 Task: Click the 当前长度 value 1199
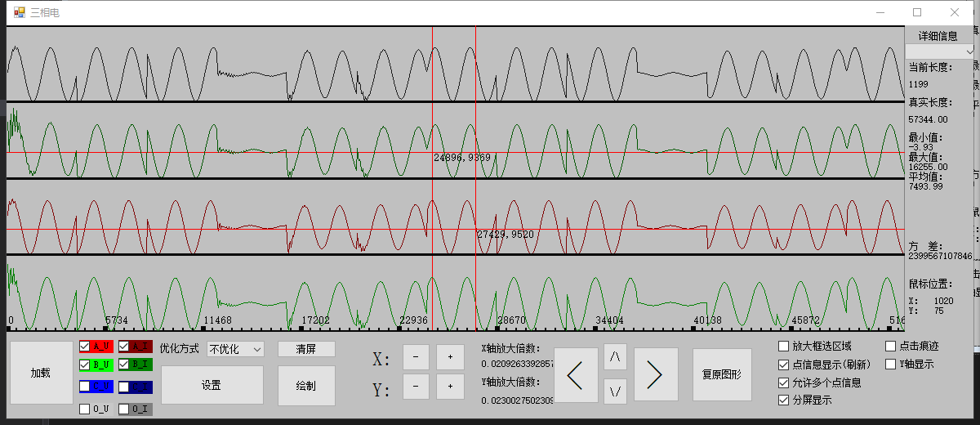click(919, 83)
